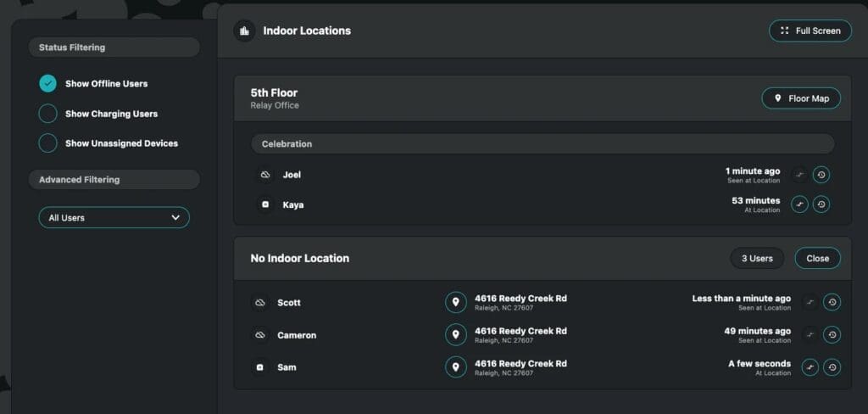Select user Scott in the list
Viewport: 868px width, 414px height.
289,303
